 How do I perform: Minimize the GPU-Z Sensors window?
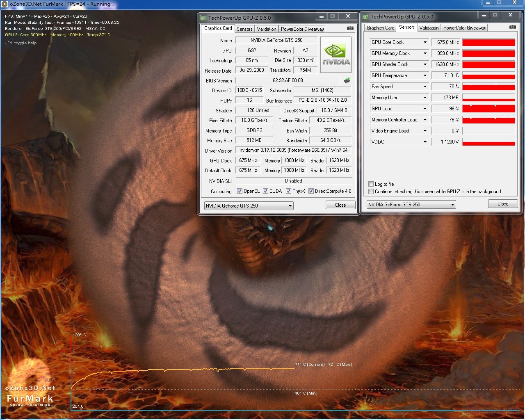click(x=485, y=15)
